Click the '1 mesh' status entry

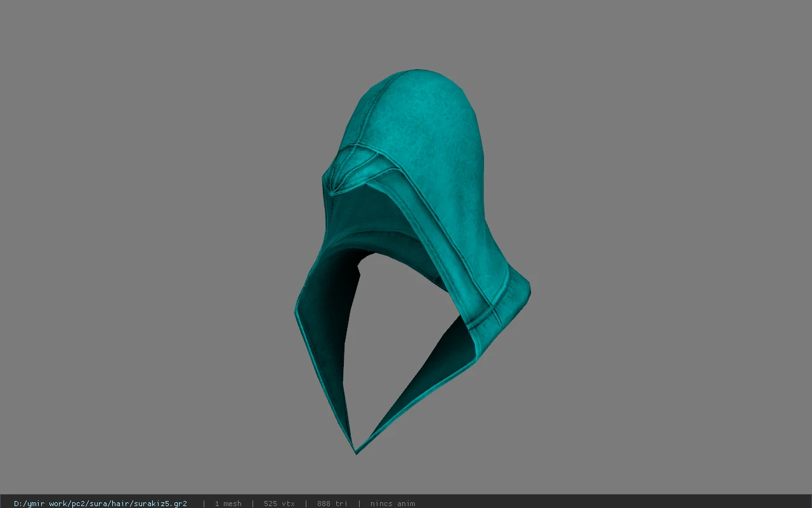click(x=228, y=504)
